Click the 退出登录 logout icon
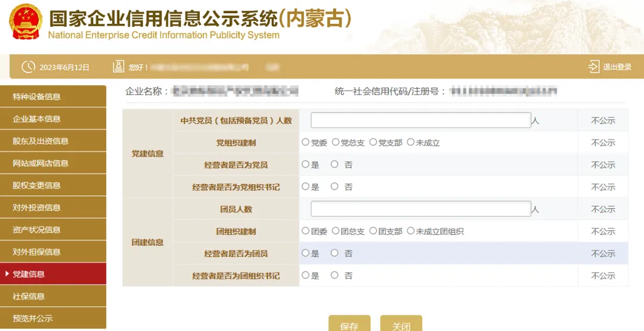The image size is (644, 331). [x=593, y=67]
